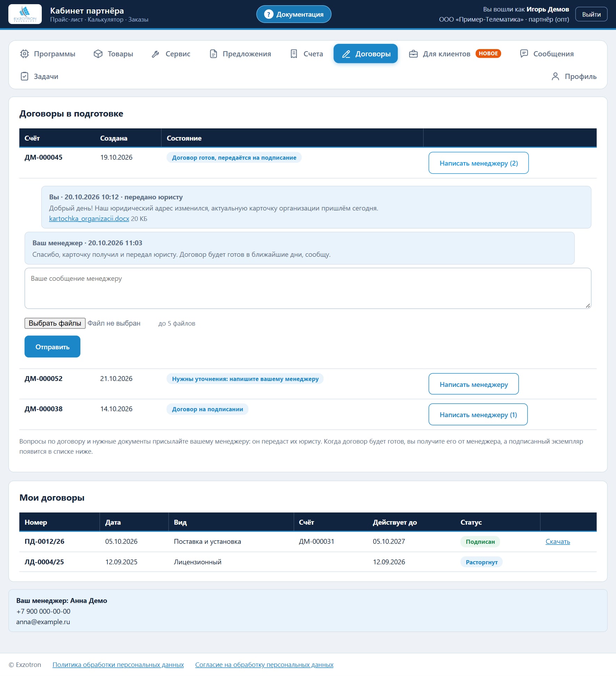Open Политика обработки персональных данных link

(118, 665)
